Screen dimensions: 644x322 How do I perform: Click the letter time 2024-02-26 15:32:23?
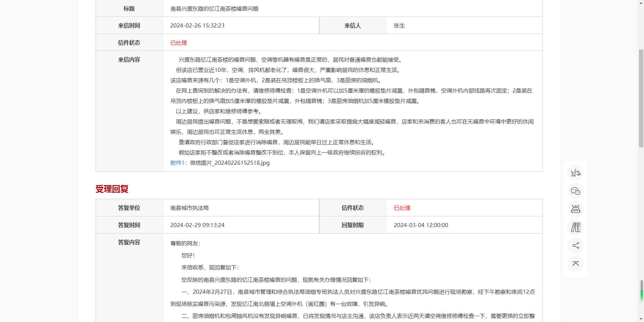click(x=197, y=26)
